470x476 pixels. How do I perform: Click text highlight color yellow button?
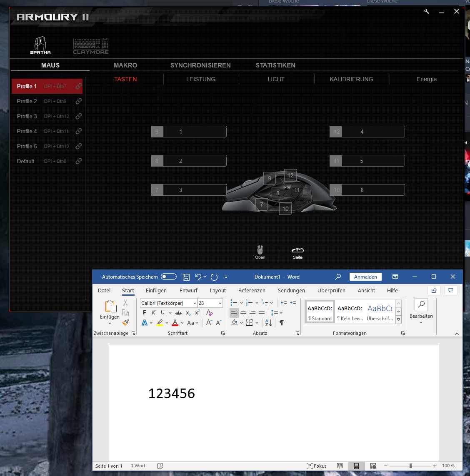(x=160, y=323)
